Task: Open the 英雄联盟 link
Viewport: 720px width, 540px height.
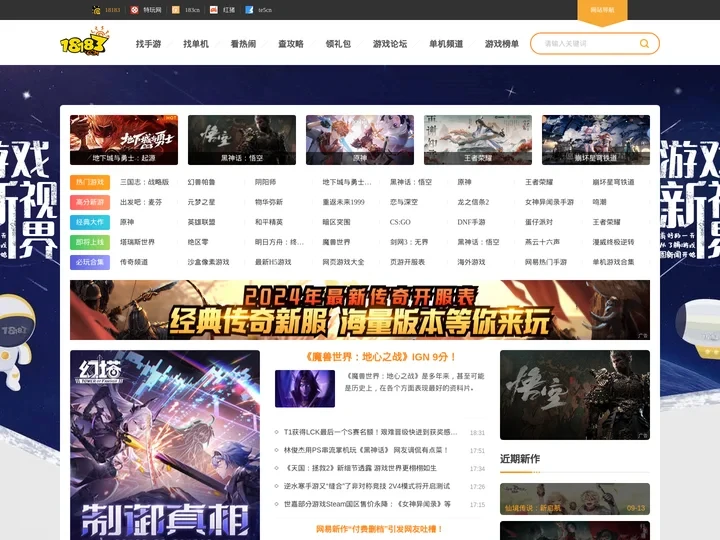Action: click(x=201, y=222)
